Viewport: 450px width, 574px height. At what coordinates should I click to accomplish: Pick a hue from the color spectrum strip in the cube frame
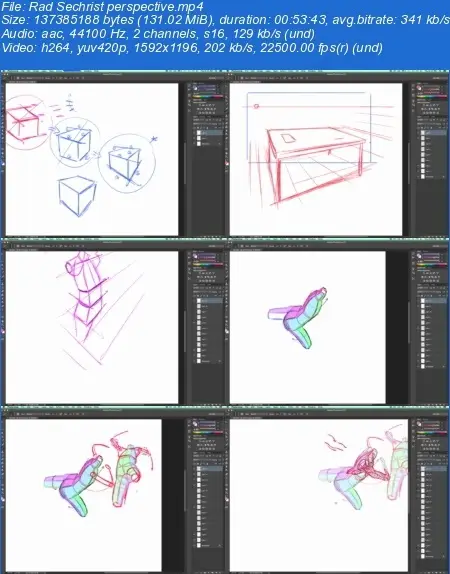(x=208, y=96)
